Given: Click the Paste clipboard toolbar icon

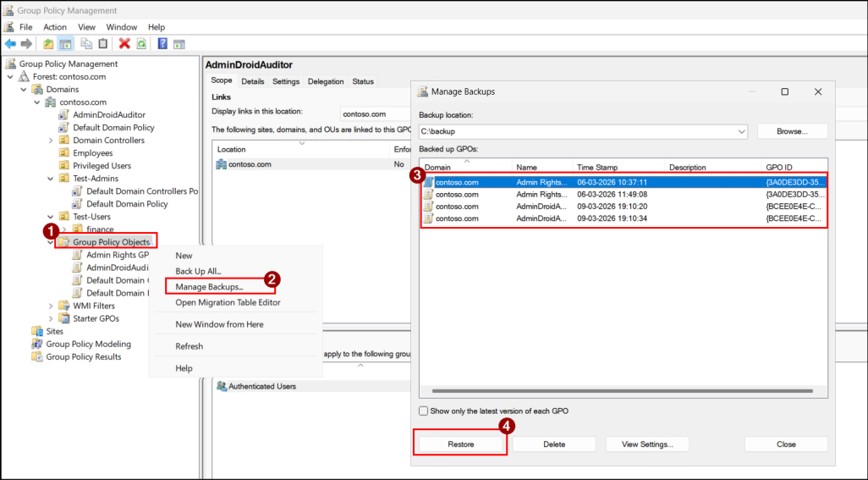Looking at the screenshot, I should click(x=103, y=44).
